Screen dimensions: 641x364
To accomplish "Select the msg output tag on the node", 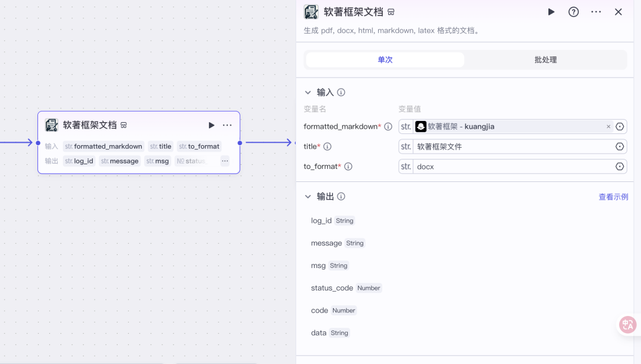I will pos(157,161).
